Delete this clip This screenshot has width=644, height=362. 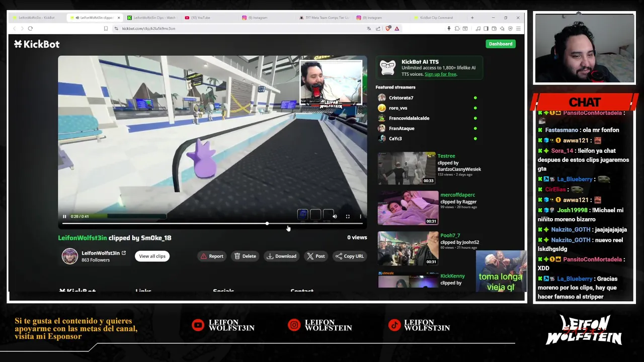coord(245,256)
